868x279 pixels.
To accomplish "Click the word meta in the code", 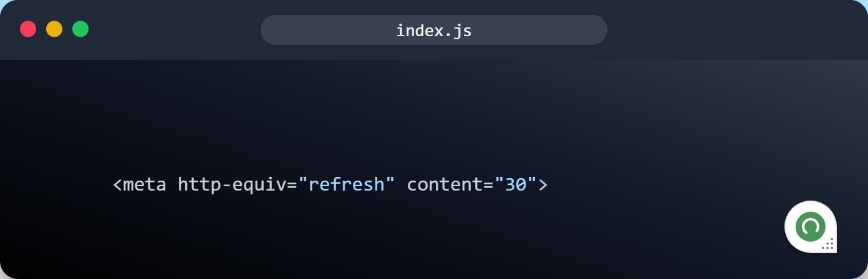I will click(145, 184).
